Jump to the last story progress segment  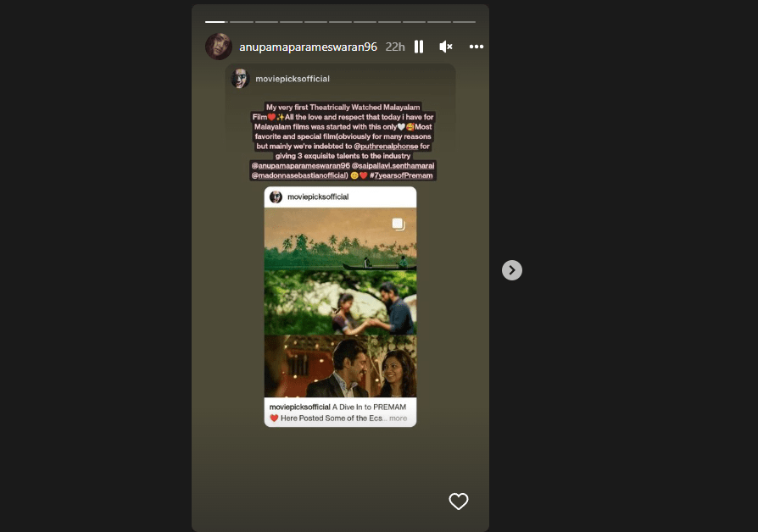point(464,22)
